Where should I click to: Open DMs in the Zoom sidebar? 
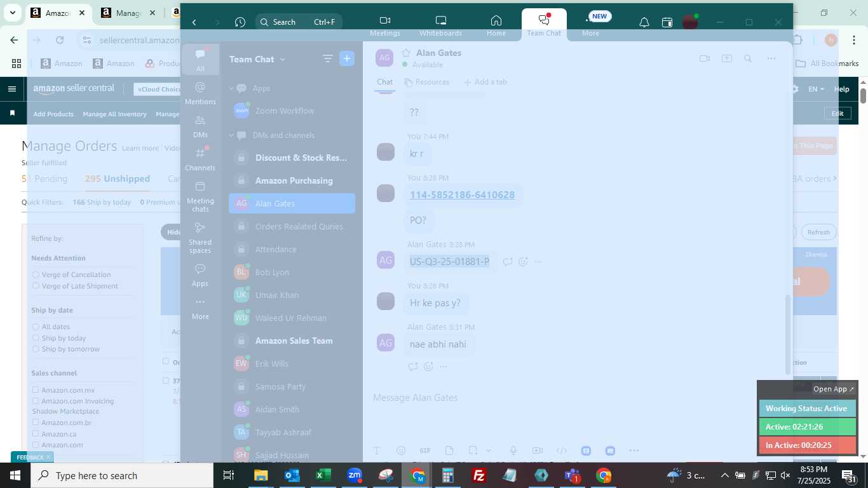click(200, 126)
